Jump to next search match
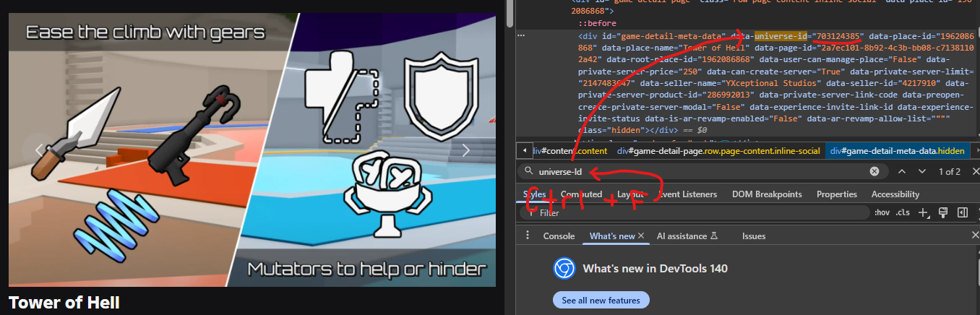 [921, 172]
